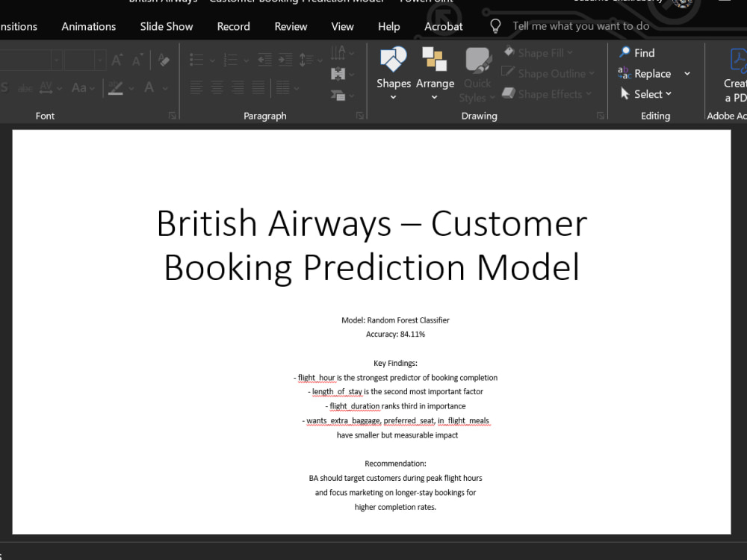Image resolution: width=747 pixels, height=560 pixels.
Task: Click the Character Spacing AV icon
Action: [46, 87]
